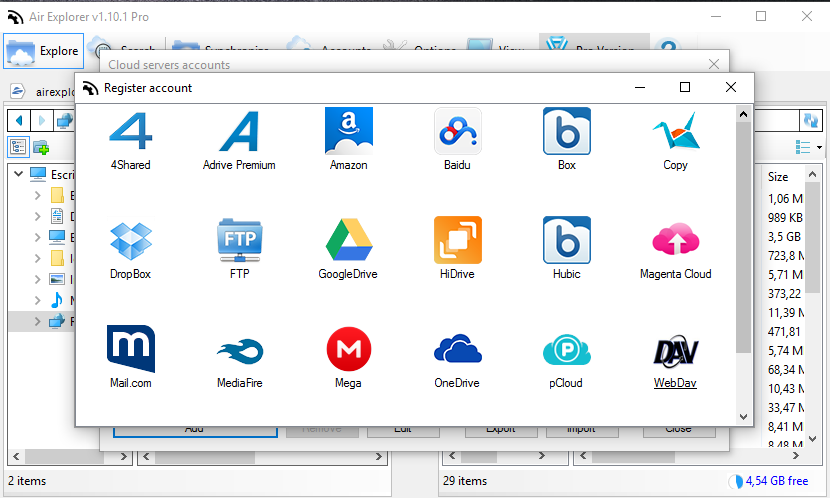
Task: Choose the WebDav service icon
Action: tap(675, 351)
